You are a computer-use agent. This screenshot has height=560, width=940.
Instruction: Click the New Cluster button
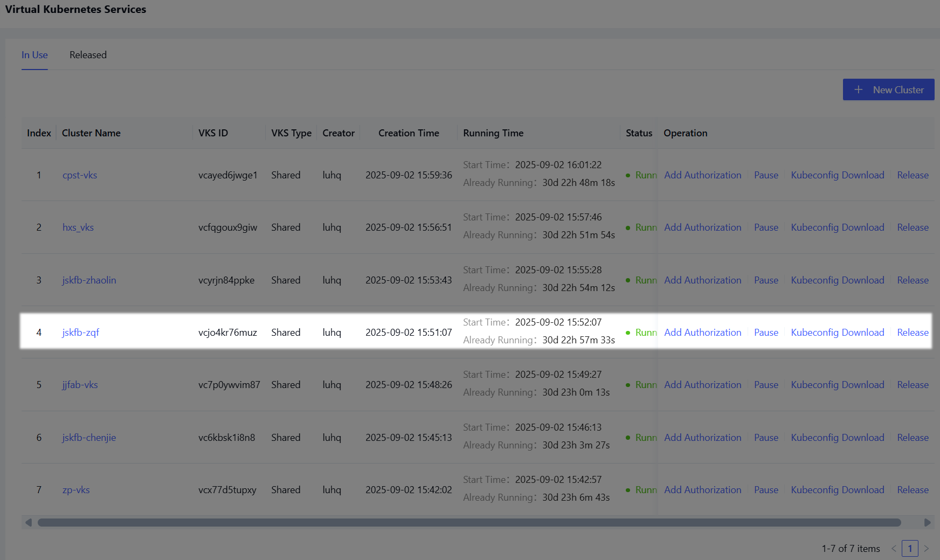(x=888, y=89)
